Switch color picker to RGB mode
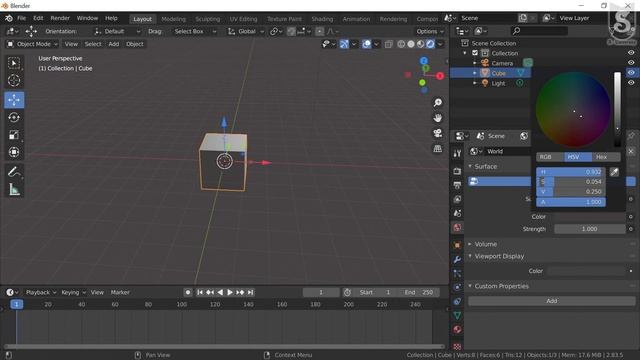The height and width of the screenshot is (360, 640). click(550, 157)
